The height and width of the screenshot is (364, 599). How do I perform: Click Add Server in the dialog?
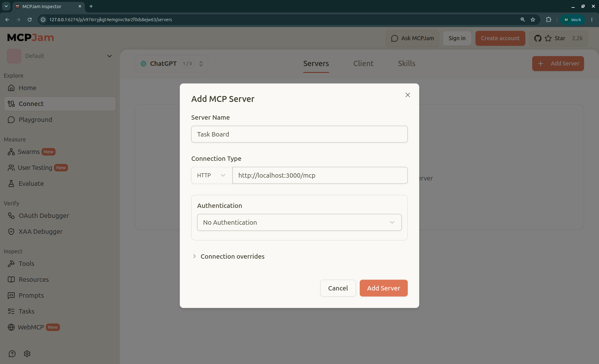coord(383,288)
